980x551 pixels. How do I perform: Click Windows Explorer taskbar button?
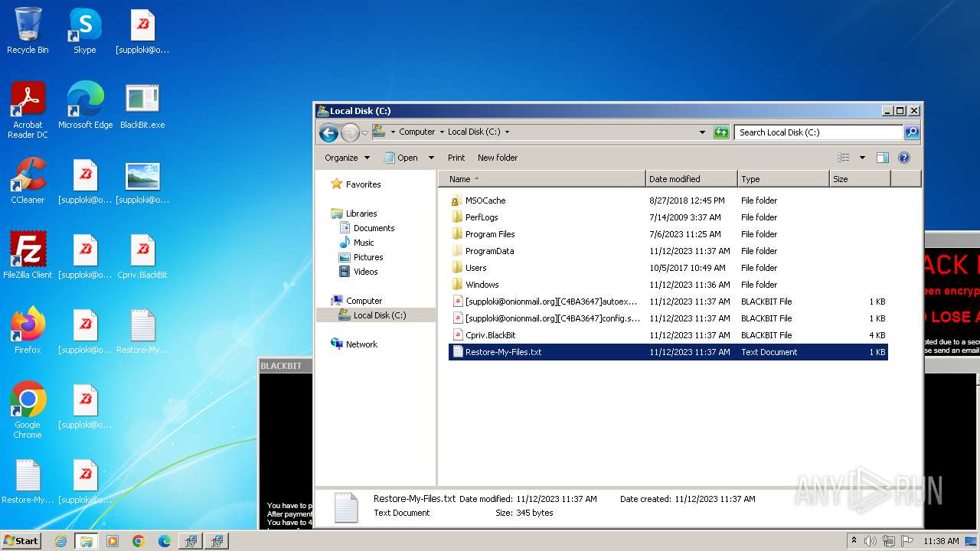(87, 541)
